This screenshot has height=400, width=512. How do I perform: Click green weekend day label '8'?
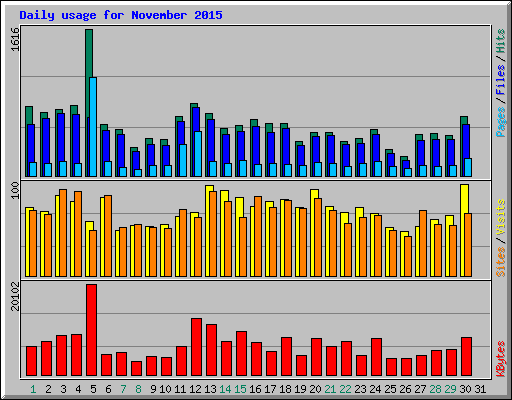pyautogui.click(x=138, y=389)
